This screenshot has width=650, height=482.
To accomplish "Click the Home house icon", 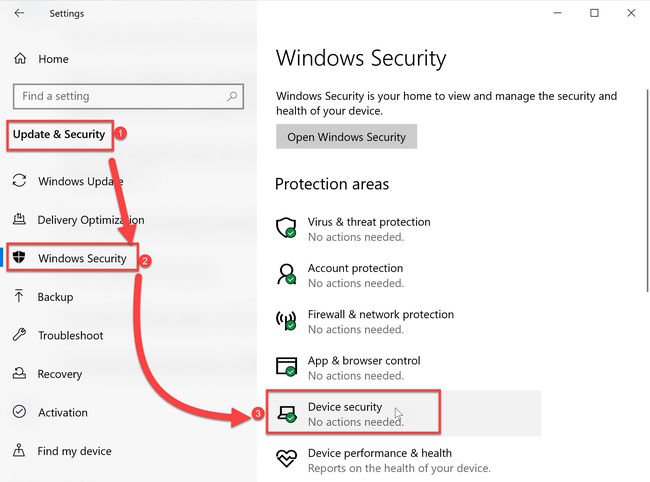I will [x=20, y=59].
